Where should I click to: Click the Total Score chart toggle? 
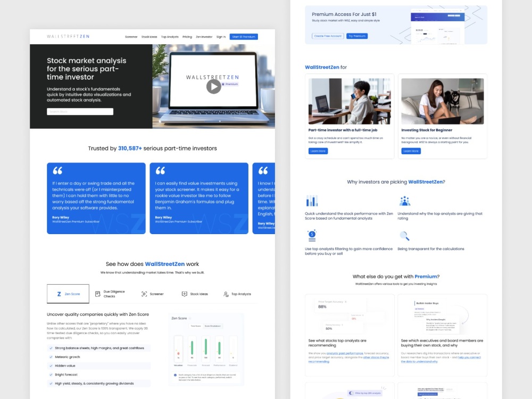tap(196, 326)
